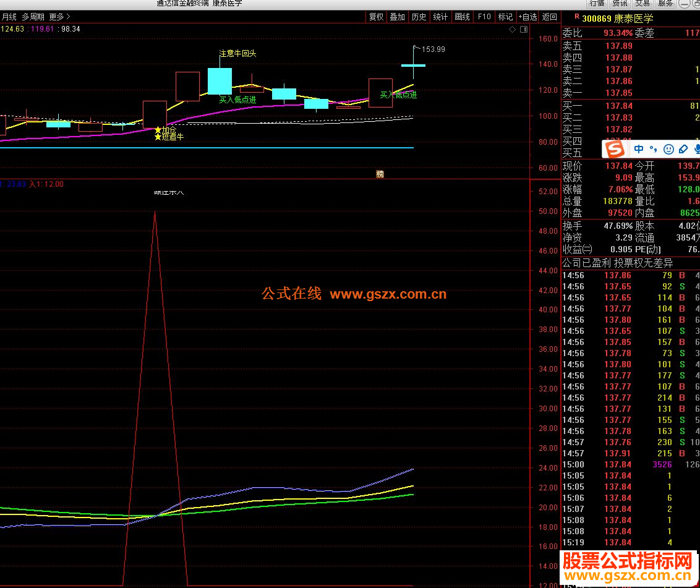The image size is (700, 588).
Task: Open the emoji smiley in the IME bar
Action: (668, 149)
